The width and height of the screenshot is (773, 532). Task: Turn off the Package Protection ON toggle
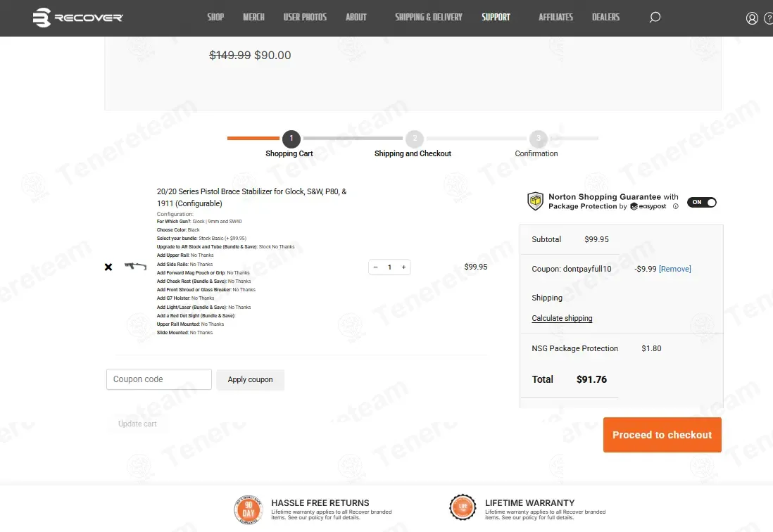pos(701,202)
